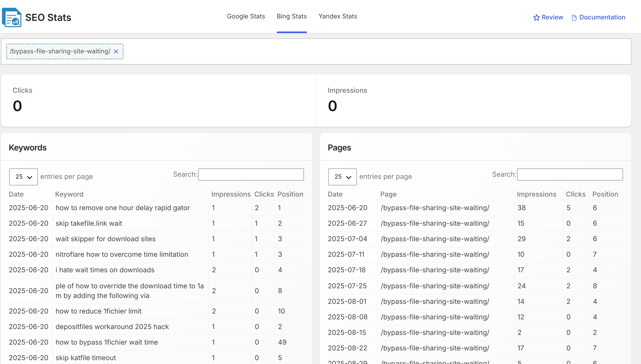Sort Keywords table by Keyword column
641x364 pixels.
[x=69, y=194]
